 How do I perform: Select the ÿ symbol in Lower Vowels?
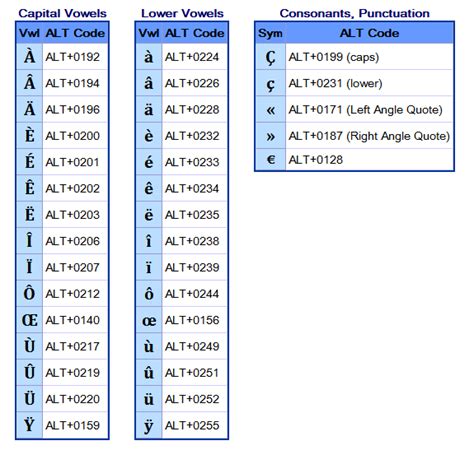pos(149,426)
